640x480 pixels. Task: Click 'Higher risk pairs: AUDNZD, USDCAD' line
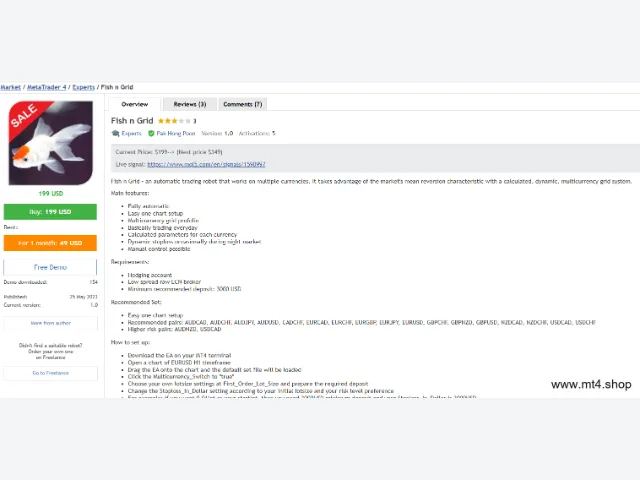pyautogui.click(x=175, y=329)
